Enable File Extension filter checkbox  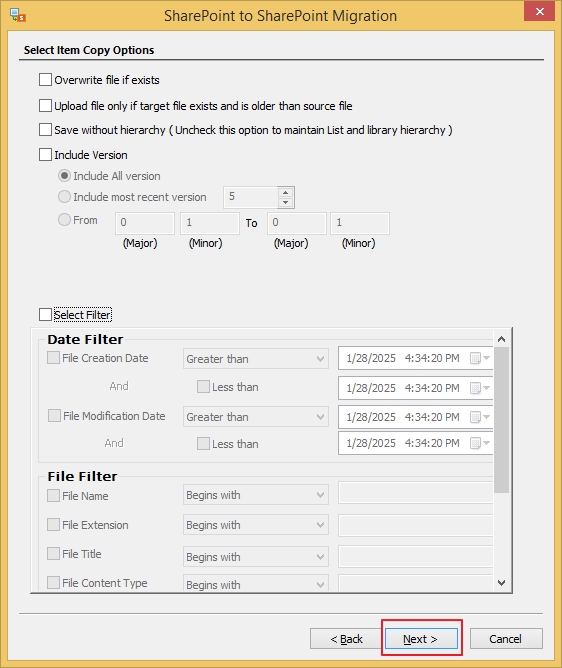tap(53, 524)
